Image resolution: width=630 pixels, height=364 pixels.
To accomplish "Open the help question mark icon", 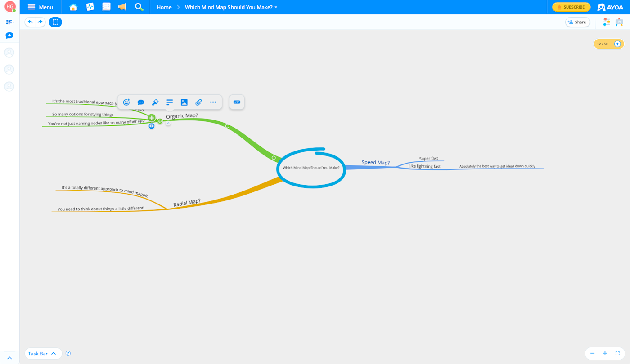I will coord(68,353).
